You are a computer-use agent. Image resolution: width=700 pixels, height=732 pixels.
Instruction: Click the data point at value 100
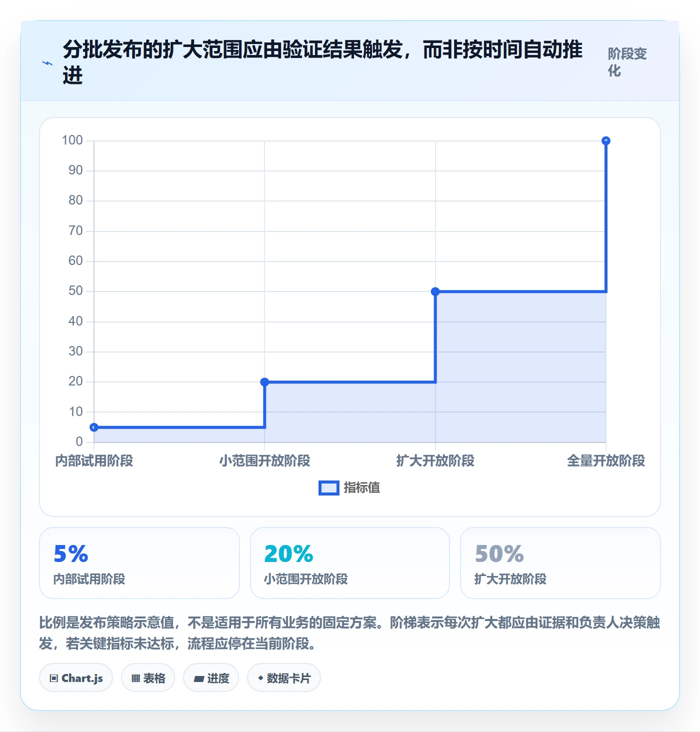[606, 141]
